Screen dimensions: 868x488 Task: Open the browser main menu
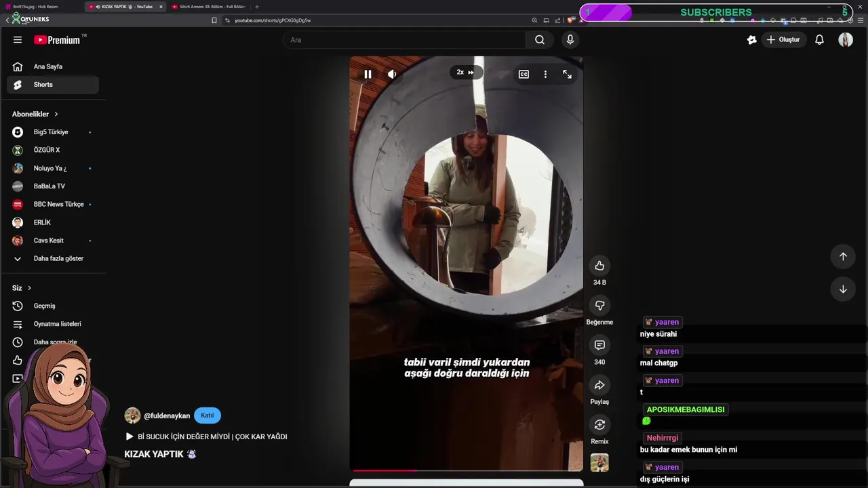(x=861, y=20)
